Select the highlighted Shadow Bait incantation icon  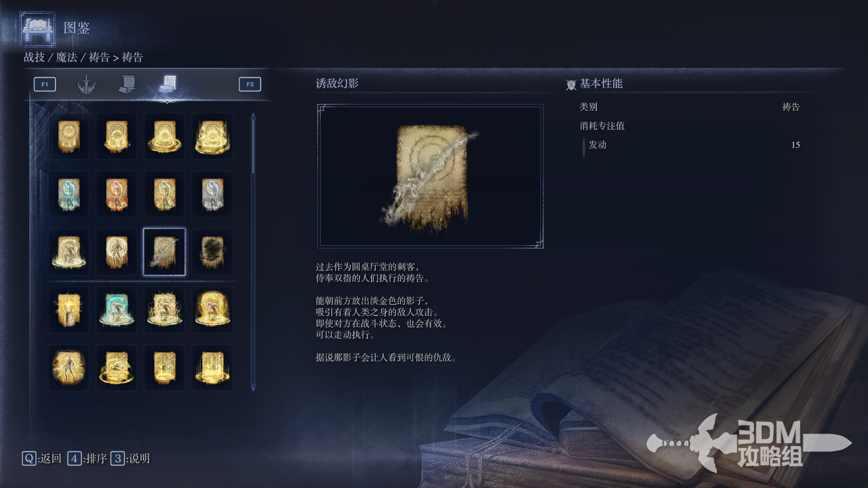(x=164, y=252)
